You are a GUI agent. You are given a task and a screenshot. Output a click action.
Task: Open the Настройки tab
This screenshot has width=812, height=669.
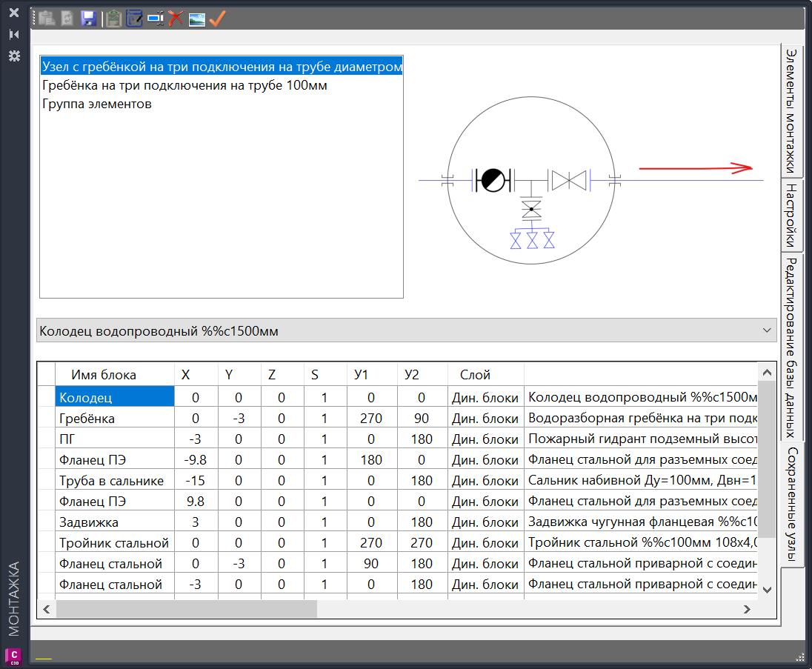coord(791,215)
